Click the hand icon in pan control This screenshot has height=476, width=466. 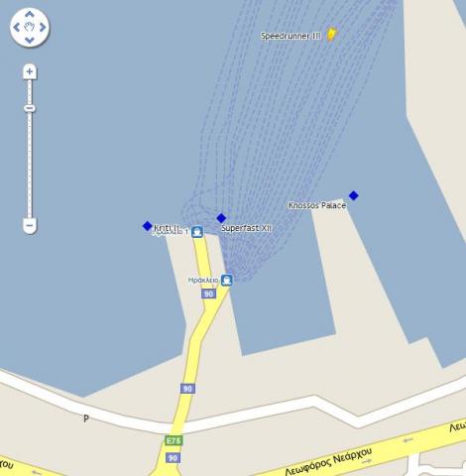coord(30,27)
